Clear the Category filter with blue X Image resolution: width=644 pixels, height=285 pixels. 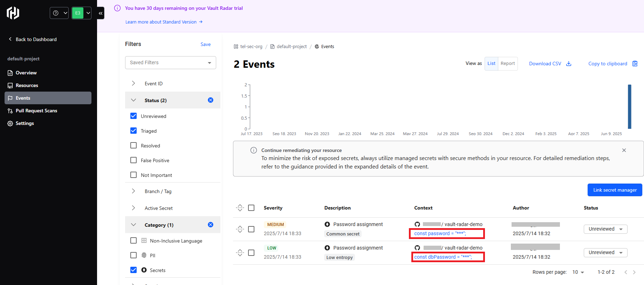point(211,225)
